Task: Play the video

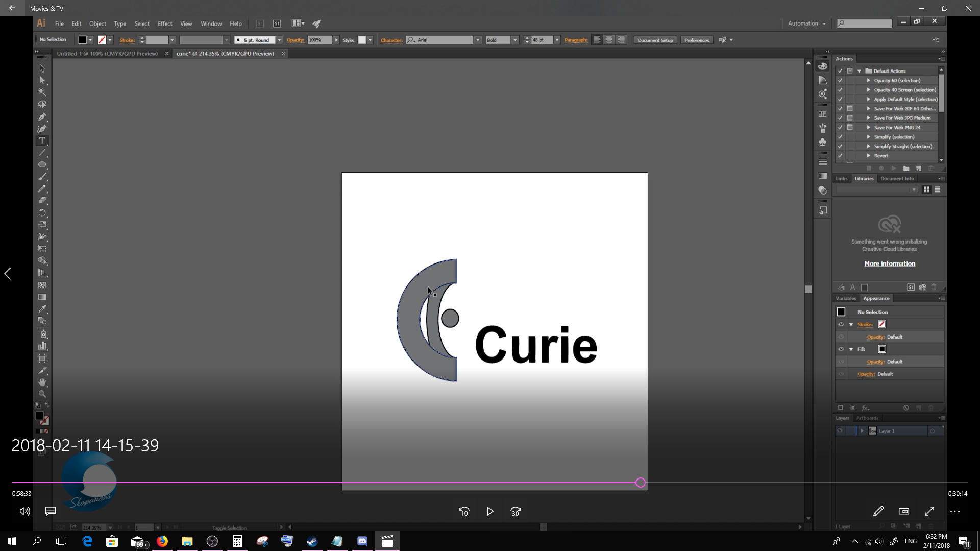Action: 490,511
